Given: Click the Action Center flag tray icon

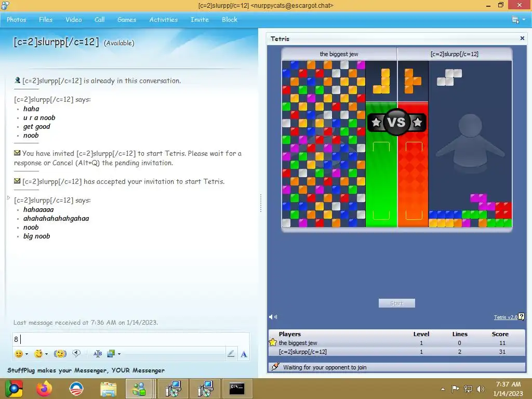Looking at the screenshot, I should (x=455, y=389).
